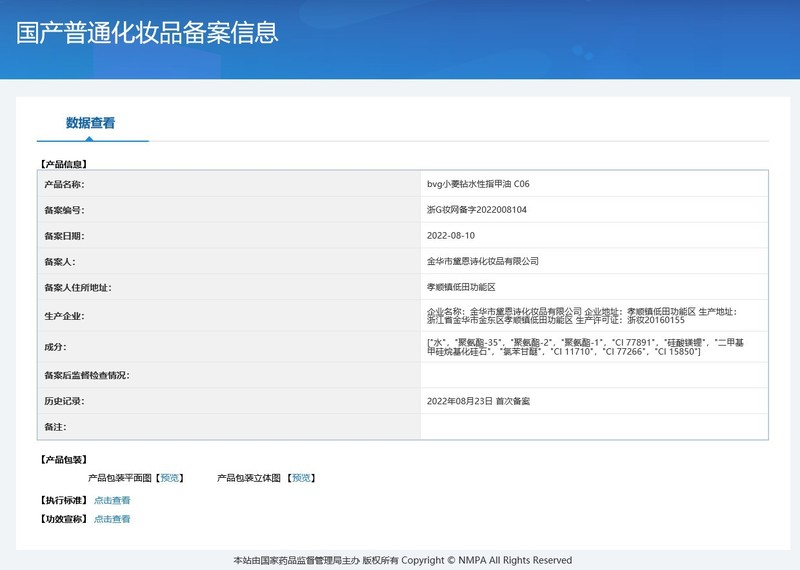Click the 成分 ingredients list cell

tap(594, 347)
